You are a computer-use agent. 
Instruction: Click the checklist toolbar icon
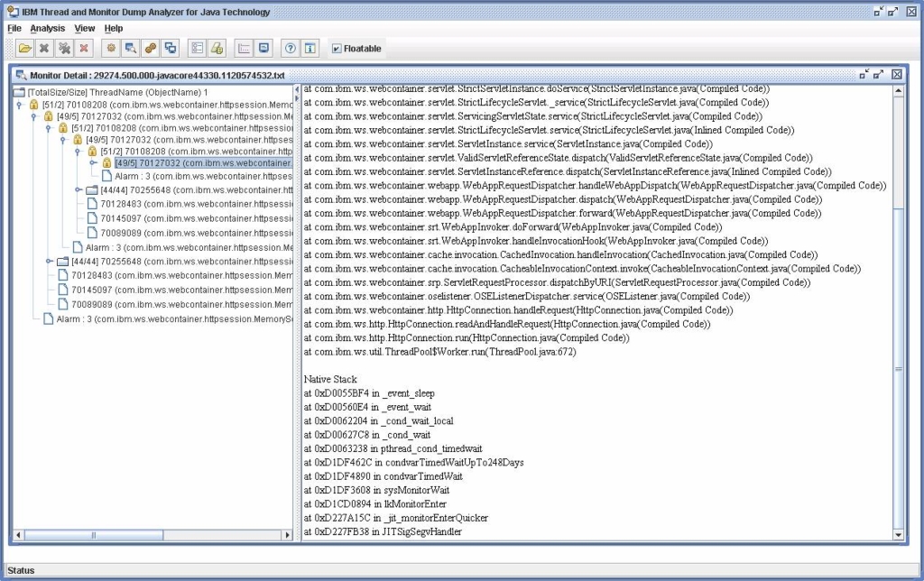point(198,49)
